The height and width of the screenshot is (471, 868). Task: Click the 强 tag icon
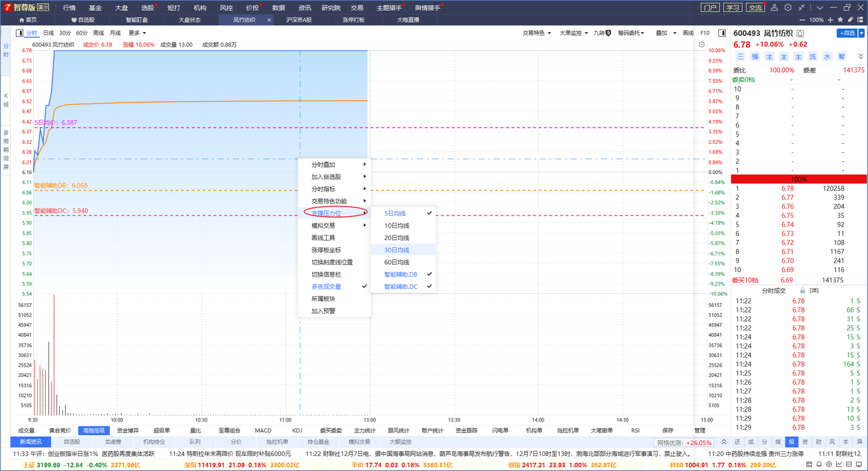(755, 57)
